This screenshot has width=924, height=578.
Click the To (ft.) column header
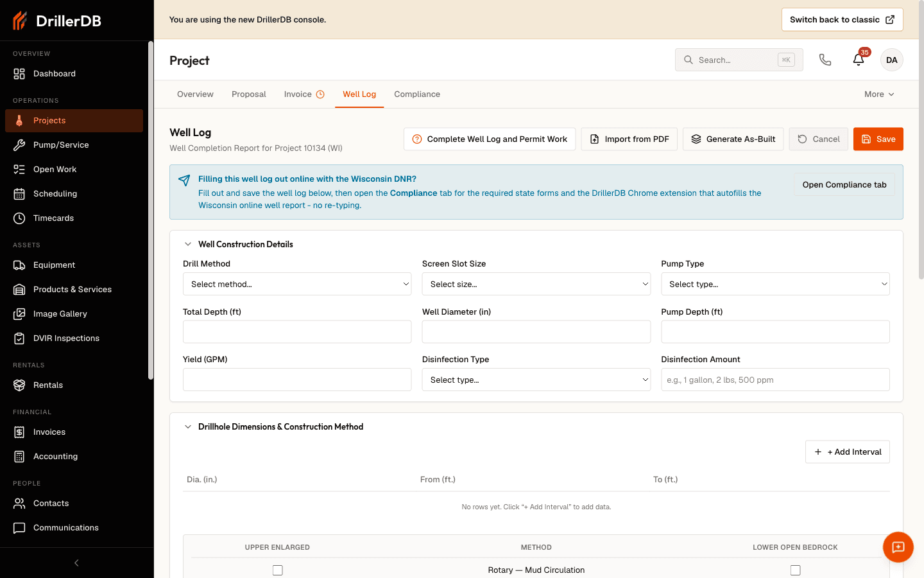[x=665, y=480]
